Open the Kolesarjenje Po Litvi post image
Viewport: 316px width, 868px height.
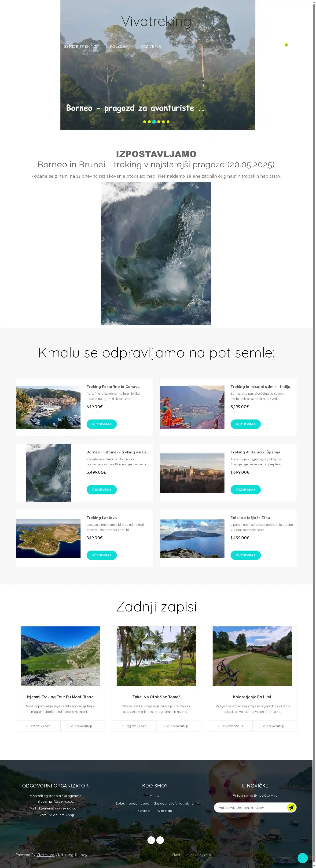252,656
